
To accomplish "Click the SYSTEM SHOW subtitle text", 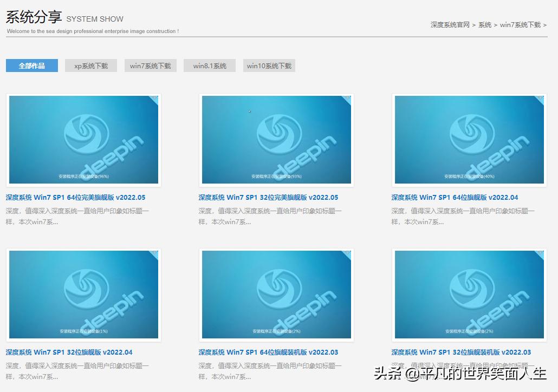I will (x=95, y=19).
